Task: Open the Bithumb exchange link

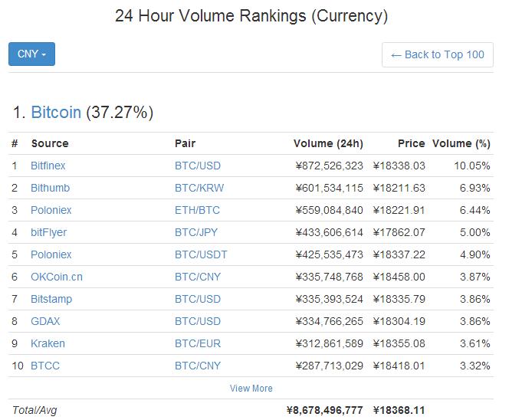Action: [x=51, y=188]
